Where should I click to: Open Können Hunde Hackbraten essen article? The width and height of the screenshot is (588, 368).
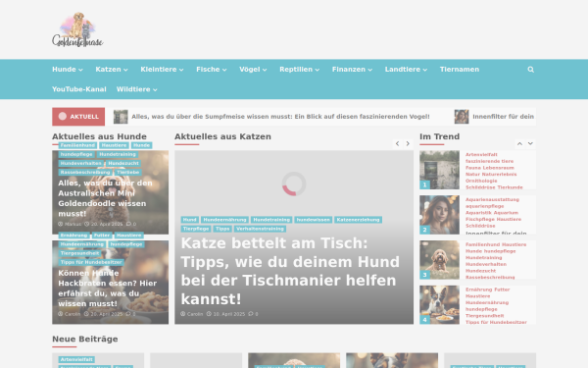coord(108,289)
